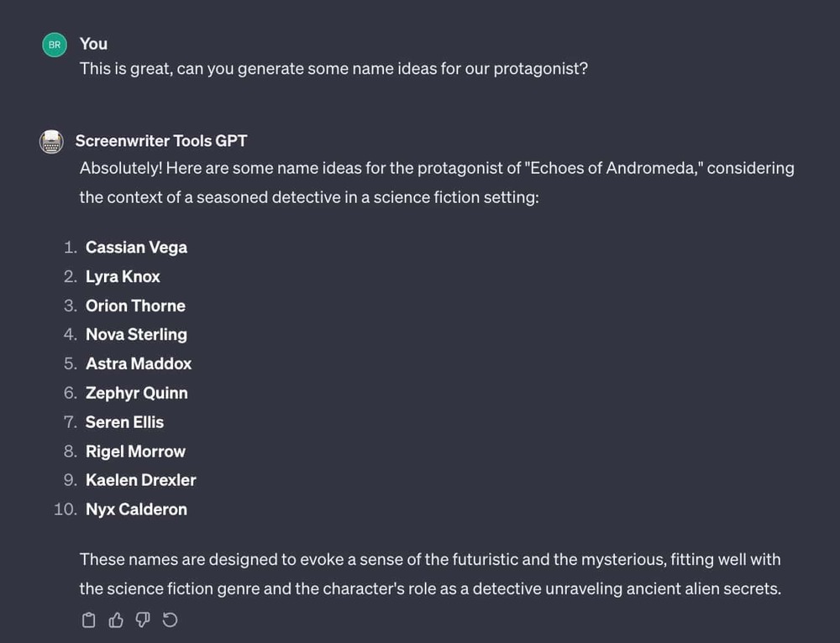Image resolution: width=840 pixels, height=643 pixels.
Task: Click the name Orion Thorne
Action: tap(135, 306)
